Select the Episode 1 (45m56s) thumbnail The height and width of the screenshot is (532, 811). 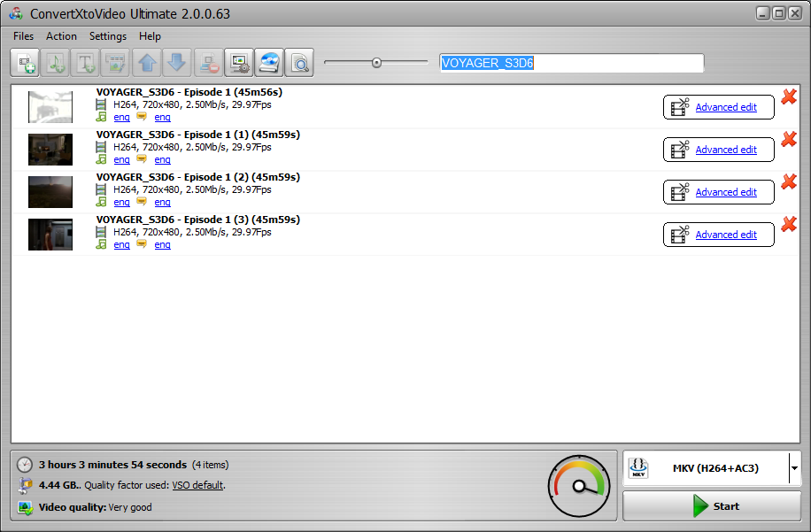coord(50,107)
